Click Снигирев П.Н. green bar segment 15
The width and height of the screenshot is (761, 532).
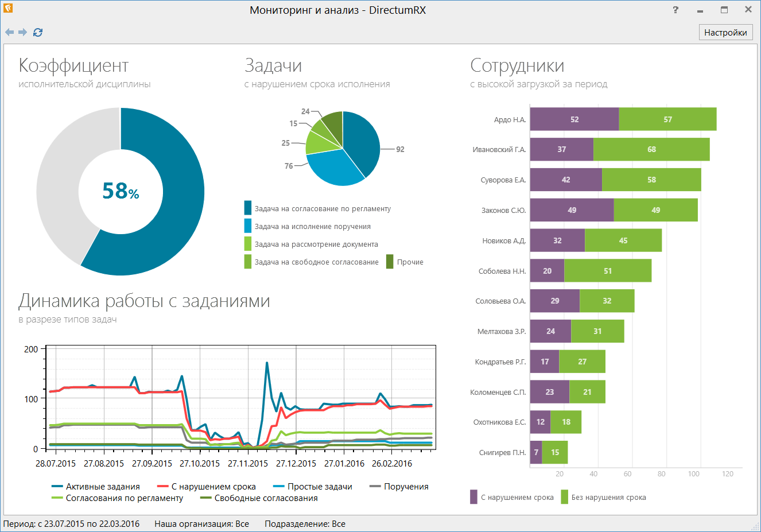[555, 452]
